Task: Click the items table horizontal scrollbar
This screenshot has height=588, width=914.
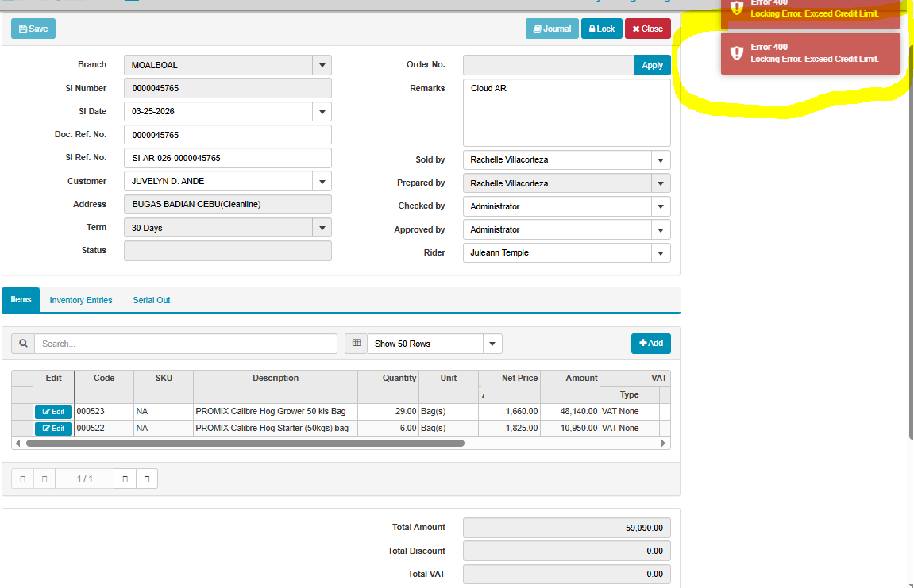Action: pos(245,443)
